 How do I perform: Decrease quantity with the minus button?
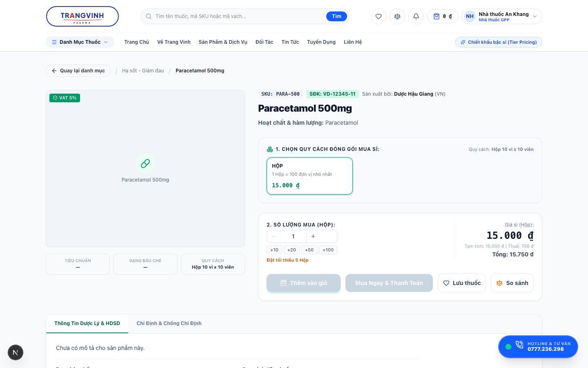(274, 236)
